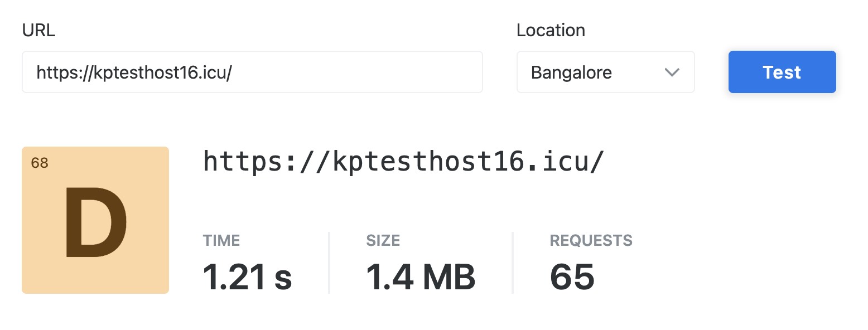This screenshot has height=330, width=868.
Task: Click the Location field label
Action: [551, 31]
